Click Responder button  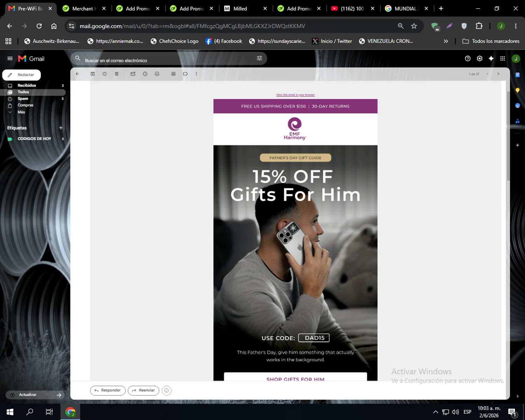[108, 390]
